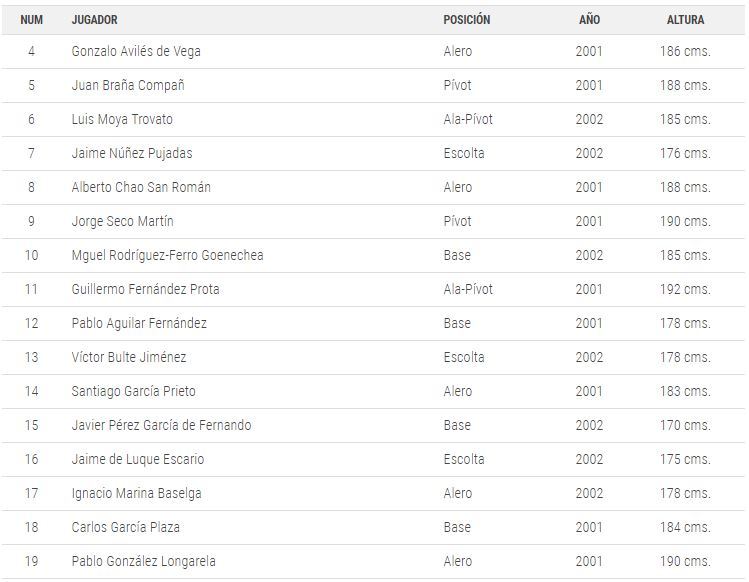Open Mguel Rodríguez-Ferro Goenechea entry
This screenshot has width=749, height=582.
[167, 255]
